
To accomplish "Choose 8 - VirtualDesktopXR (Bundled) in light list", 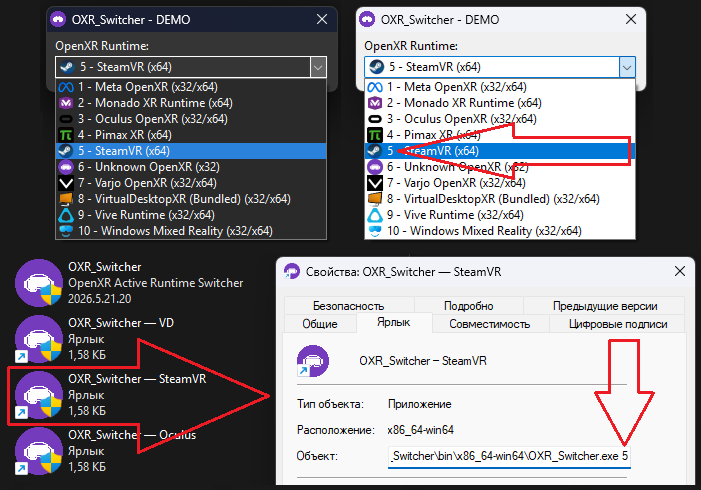I will (x=500, y=199).
